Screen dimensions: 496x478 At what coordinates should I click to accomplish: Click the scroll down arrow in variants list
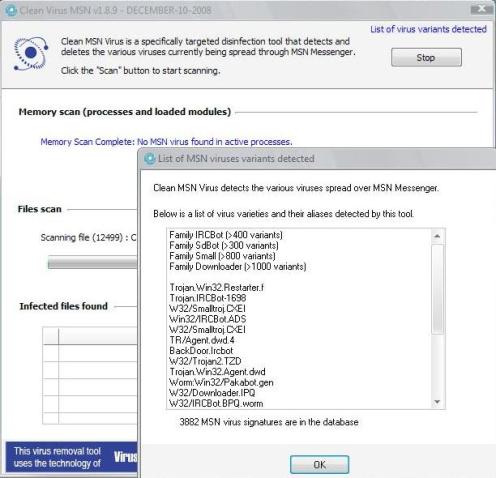(x=437, y=402)
